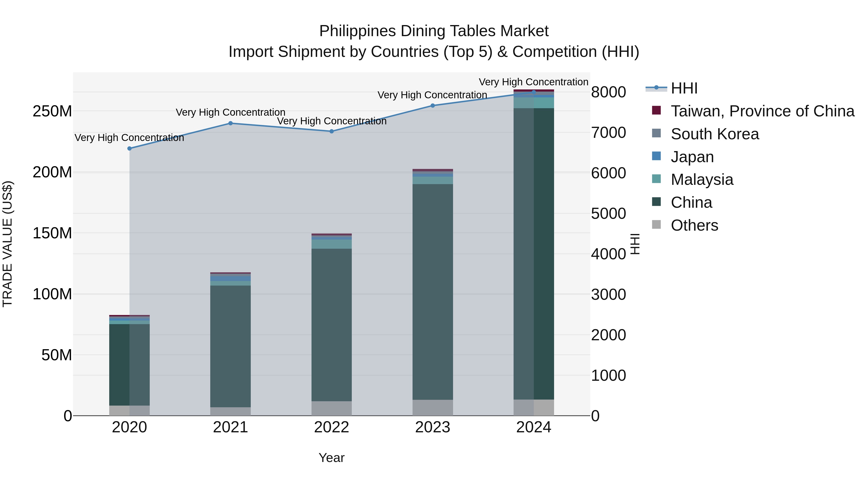Viewport: 868px width, 488px height.
Task: Click the 200M y-axis tick label
Action: [x=52, y=172]
